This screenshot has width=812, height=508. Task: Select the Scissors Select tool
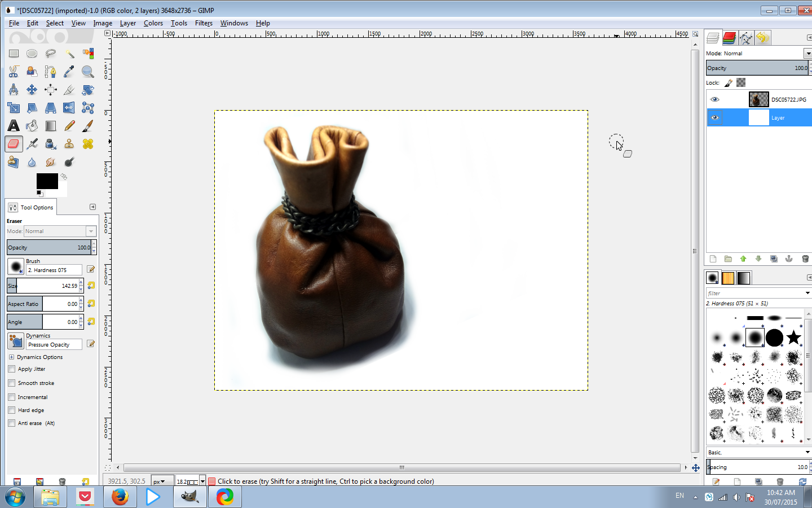(x=14, y=72)
